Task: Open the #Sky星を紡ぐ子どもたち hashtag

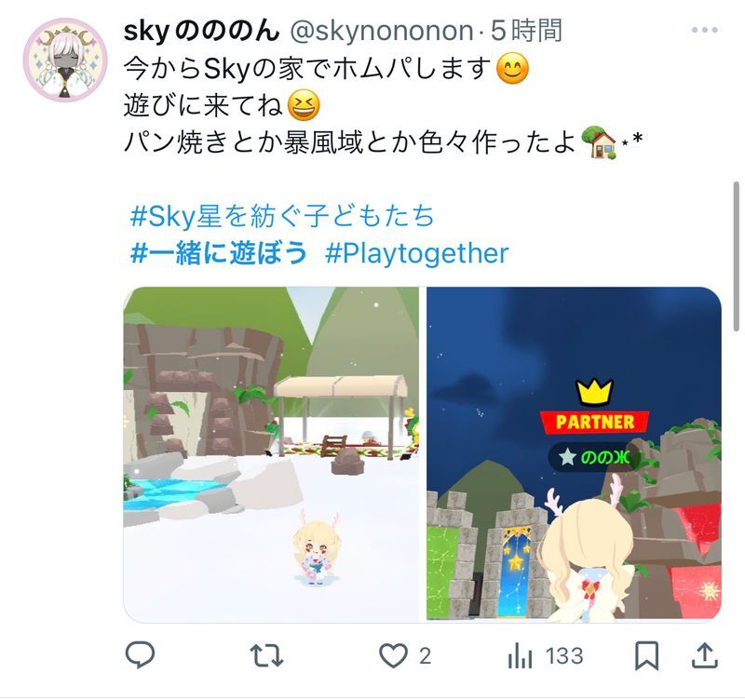Action: coord(282,216)
